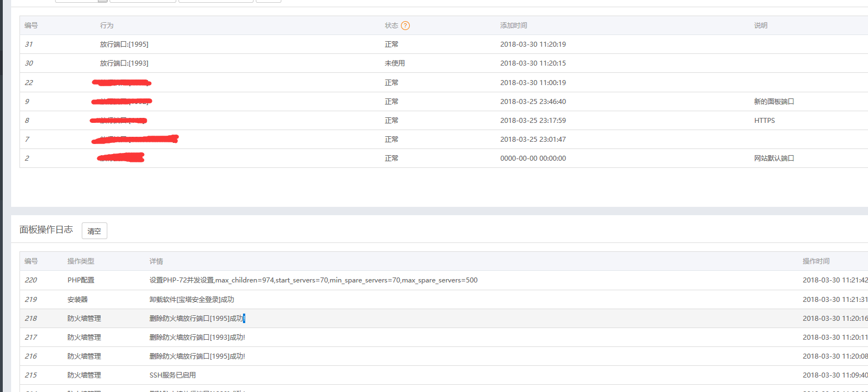The width and height of the screenshot is (868, 392).
Task: Click log entry number 220
Action: pyautogui.click(x=31, y=280)
